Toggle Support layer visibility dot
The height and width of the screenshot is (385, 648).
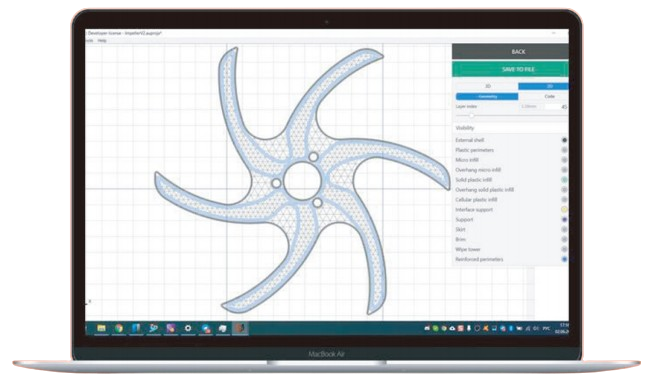(x=564, y=219)
